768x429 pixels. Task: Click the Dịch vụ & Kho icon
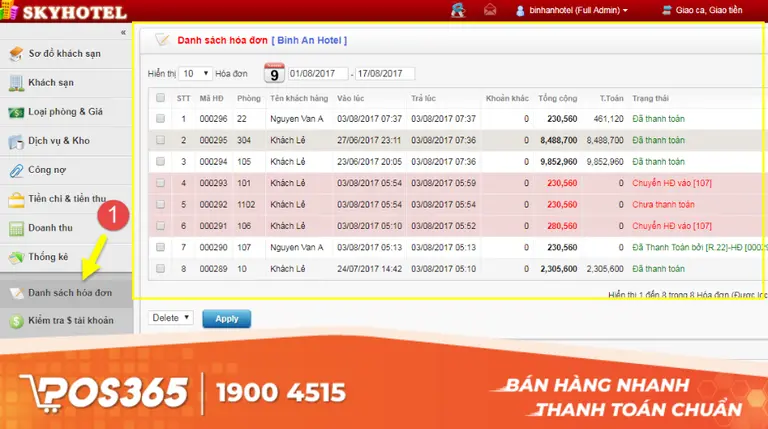point(16,141)
